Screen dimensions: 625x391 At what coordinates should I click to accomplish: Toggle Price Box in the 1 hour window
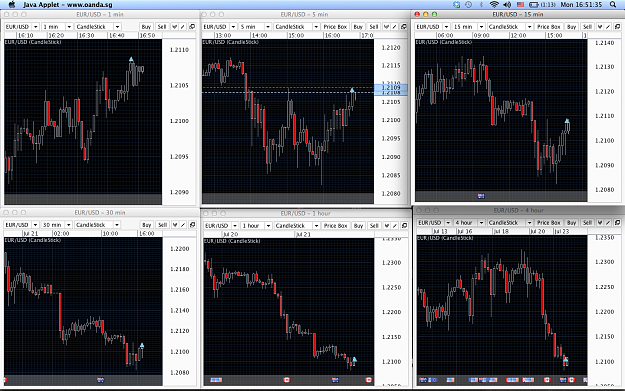tap(335, 226)
